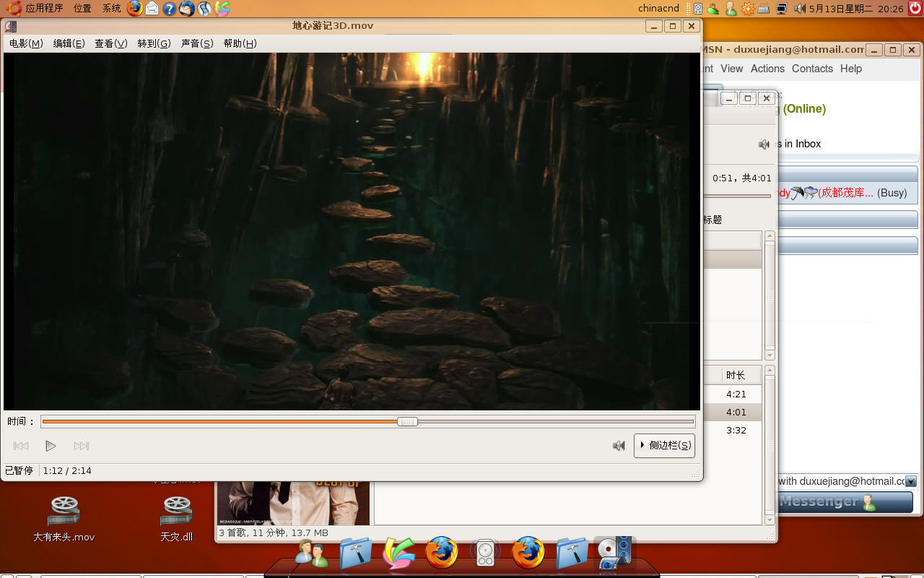Click the album cover art thumbnail
924x578 pixels.
click(x=293, y=503)
